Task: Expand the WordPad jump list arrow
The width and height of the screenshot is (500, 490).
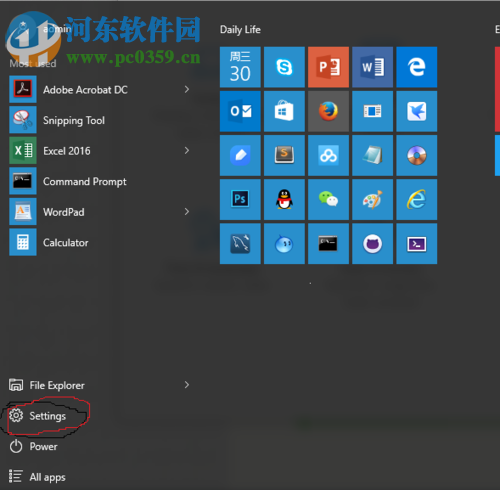Action: click(x=187, y=212)
